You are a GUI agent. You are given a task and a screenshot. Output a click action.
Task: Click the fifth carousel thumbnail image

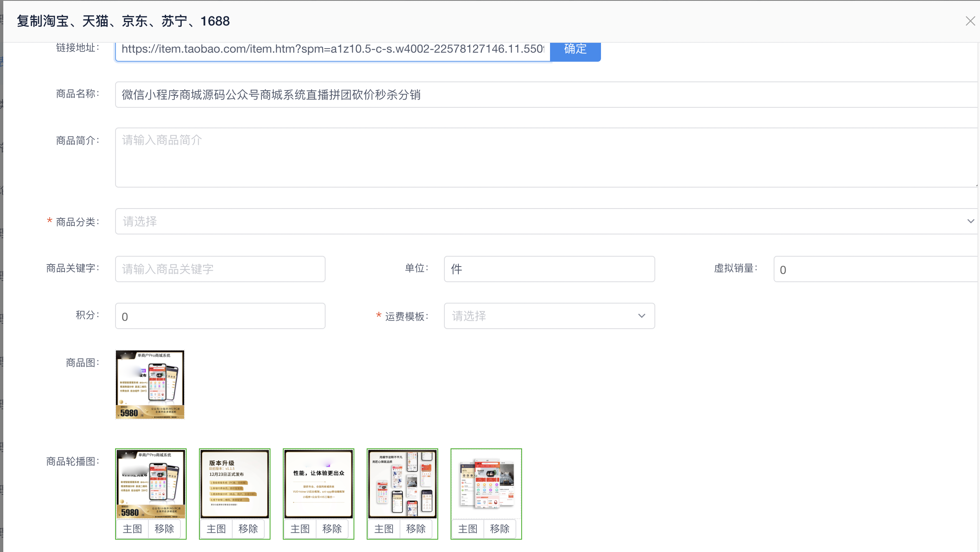pos(486,483)
